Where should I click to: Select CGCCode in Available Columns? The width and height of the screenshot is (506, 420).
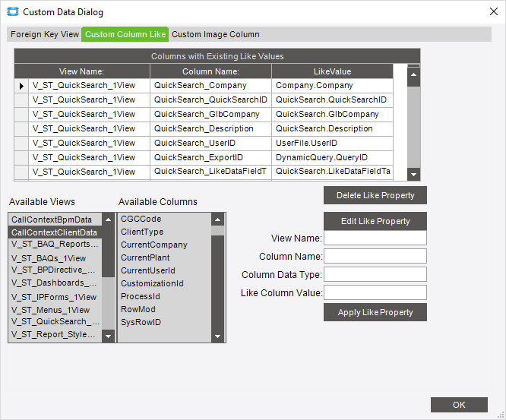point(165,219)
